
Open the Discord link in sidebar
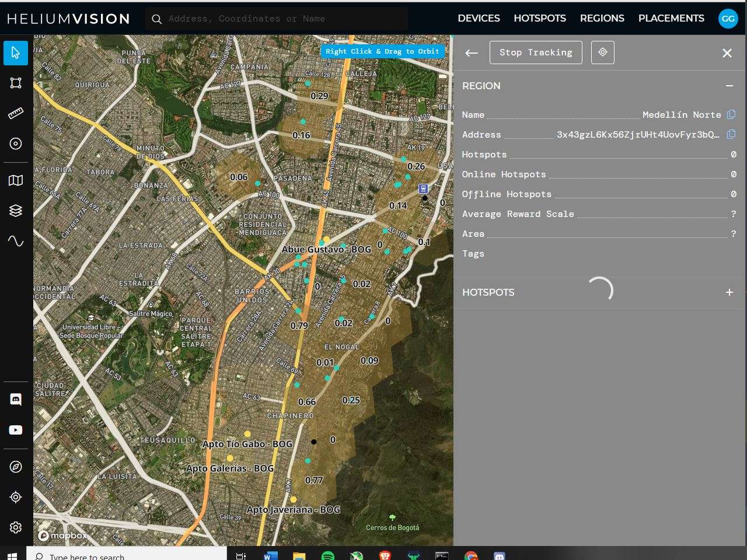pyautogui.click(x=16, y=400)
